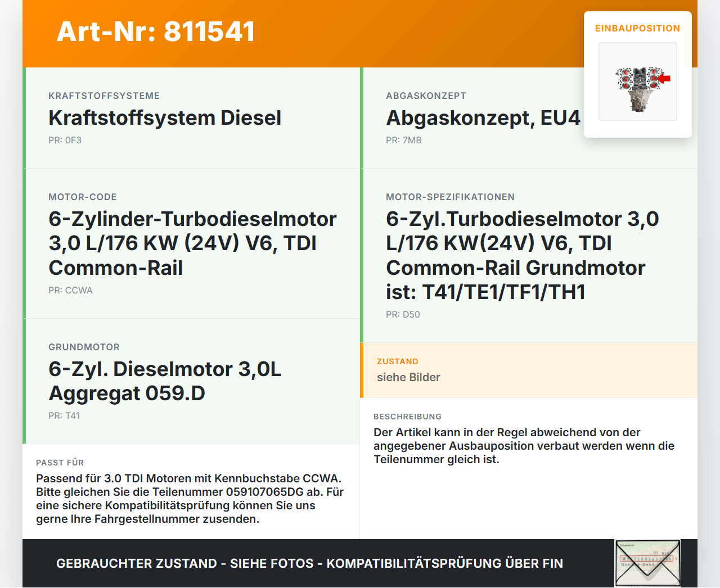Click the engine installation position thumbnail
Screen dimensions: 720x588
point(638,82)
